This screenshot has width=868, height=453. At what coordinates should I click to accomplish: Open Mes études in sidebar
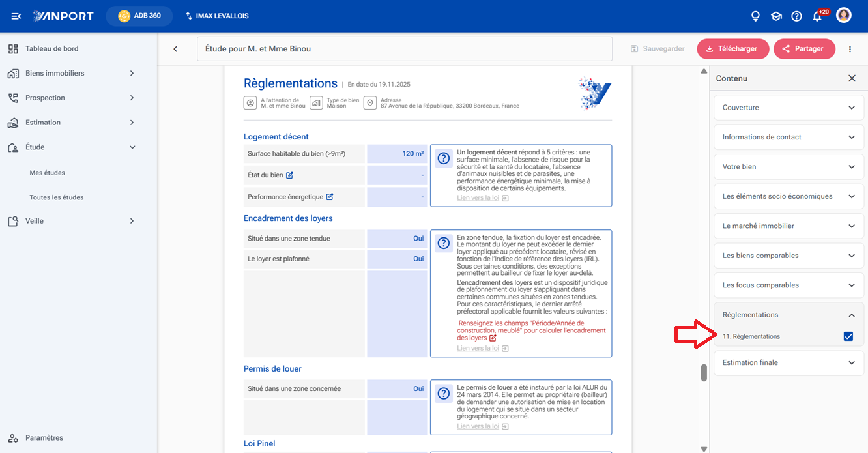(48, 173)
